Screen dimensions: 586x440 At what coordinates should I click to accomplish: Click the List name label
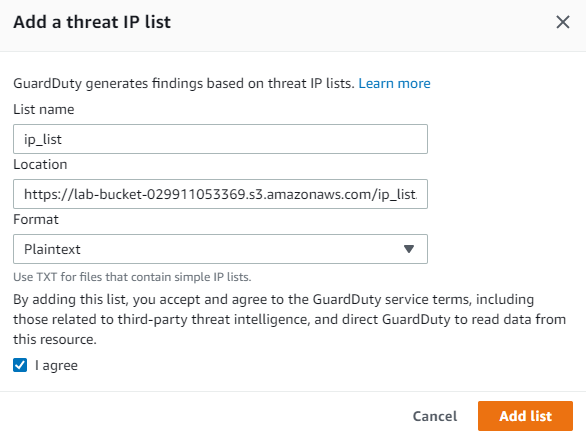coord(44,110)
